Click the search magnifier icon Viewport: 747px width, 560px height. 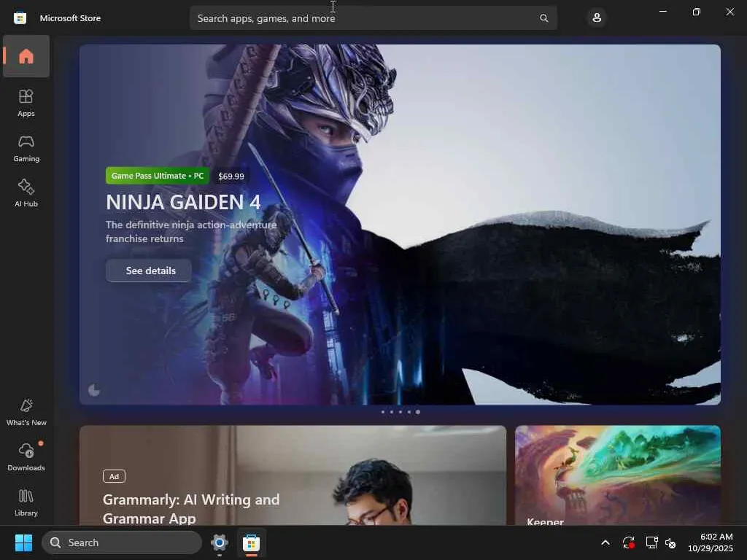tap(543, 18)
